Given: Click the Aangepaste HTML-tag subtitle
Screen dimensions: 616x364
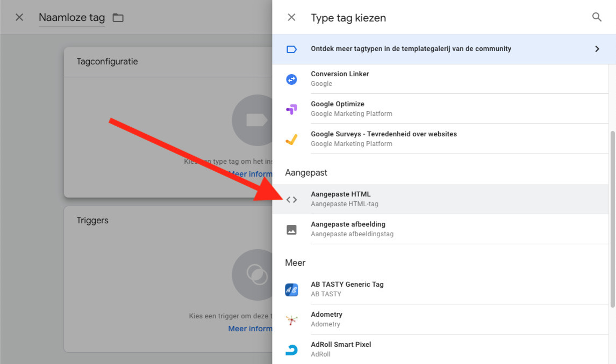Looking at the screenshot, I should pos(345,204).
